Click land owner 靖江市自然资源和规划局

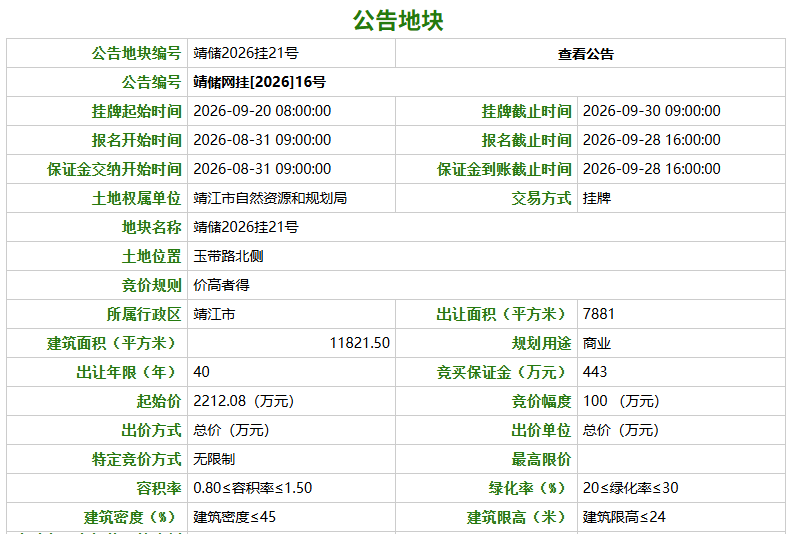click(270, 198)
